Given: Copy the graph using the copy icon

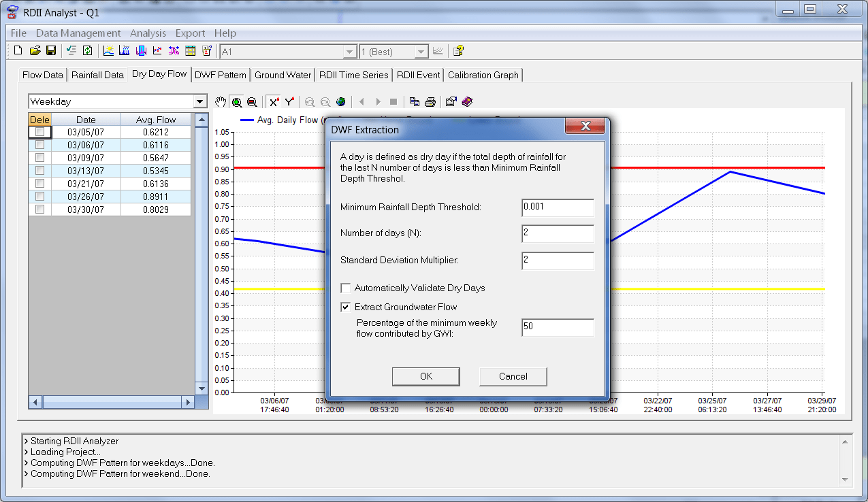Looking at the screenshot, I should [414, 101].
